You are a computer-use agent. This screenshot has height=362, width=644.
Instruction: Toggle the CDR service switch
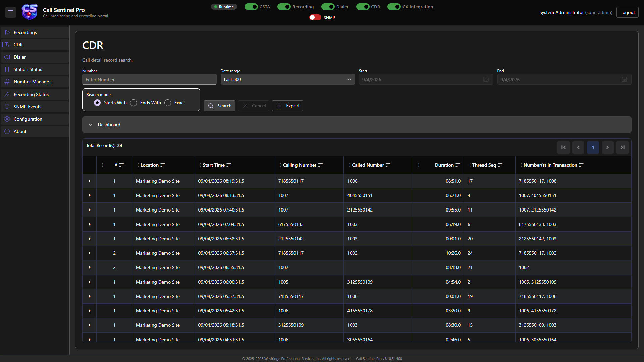click(x=363, y=7)
